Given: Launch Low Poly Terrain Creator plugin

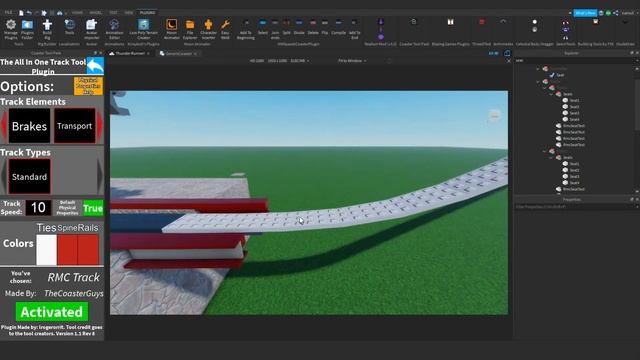Looking at the screenshot, I should 144,29.
